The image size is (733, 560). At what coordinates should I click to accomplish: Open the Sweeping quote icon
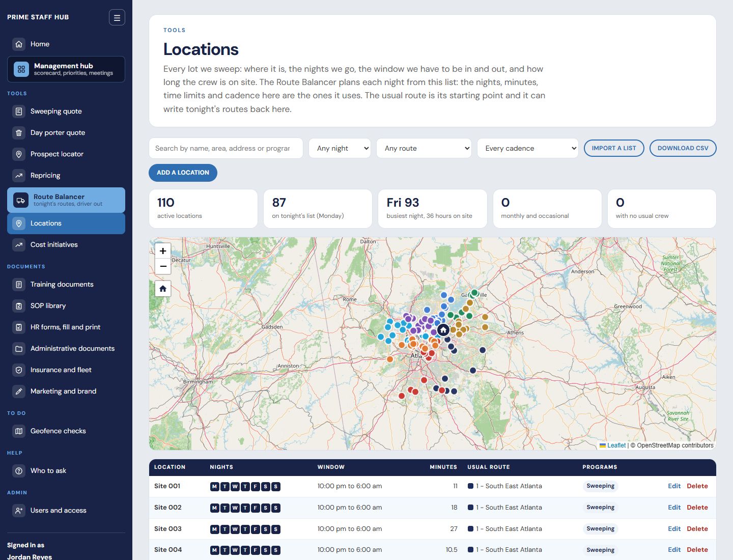coord(19,111)
